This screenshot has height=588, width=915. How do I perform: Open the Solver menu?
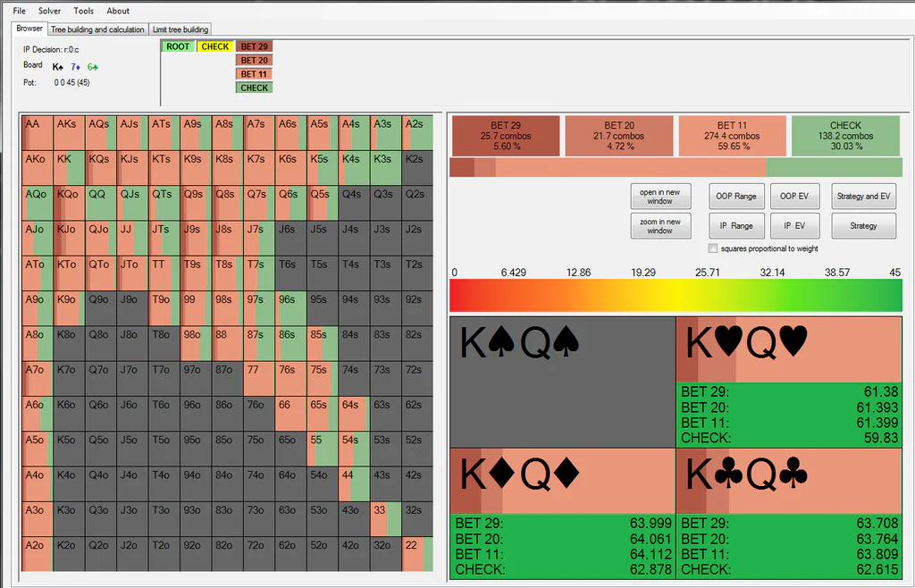pos(50,11)
